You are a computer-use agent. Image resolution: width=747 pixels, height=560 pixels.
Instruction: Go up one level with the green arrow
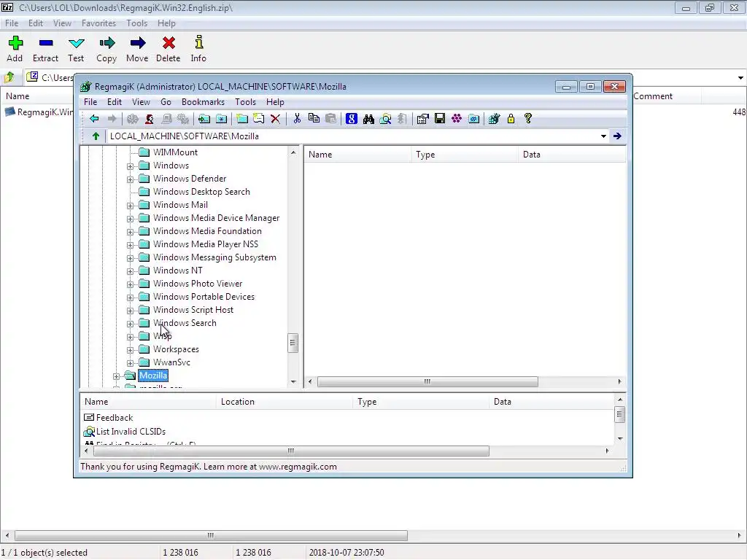[96, 136]
